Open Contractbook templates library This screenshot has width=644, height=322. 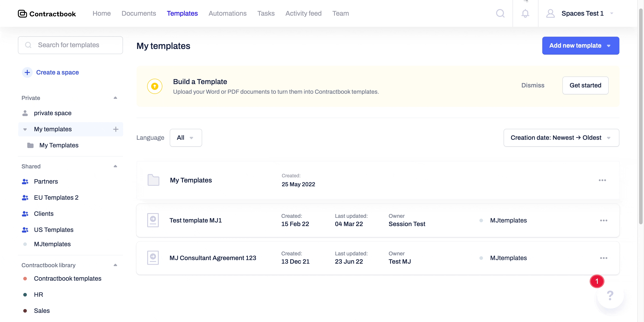pos(68,278)
